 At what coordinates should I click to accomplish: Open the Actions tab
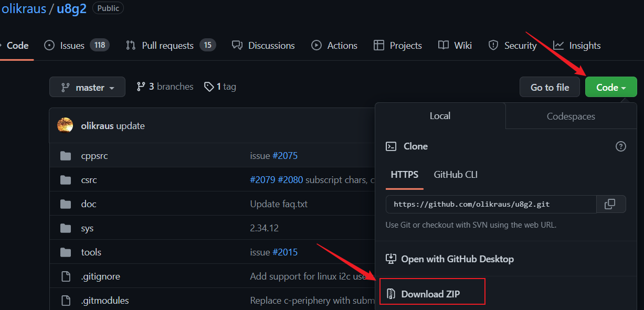[x=334, y=46]
